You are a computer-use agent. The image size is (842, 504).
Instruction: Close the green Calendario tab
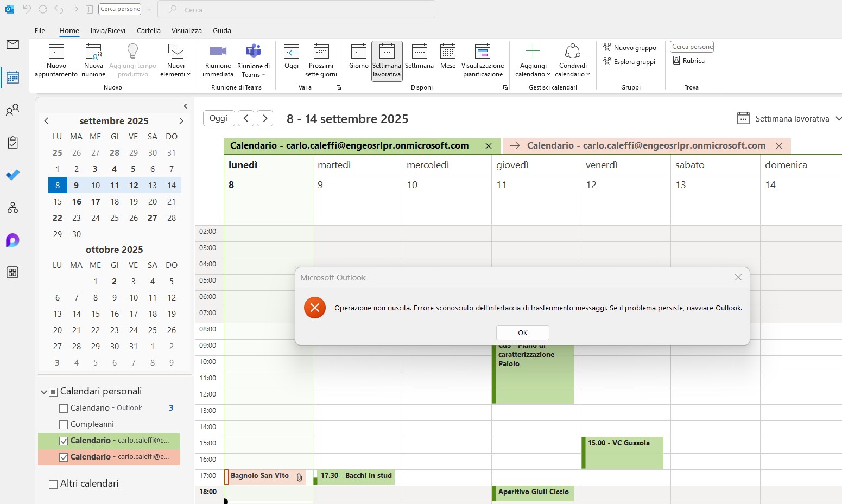pyautogui.click(x=489, y=146)
